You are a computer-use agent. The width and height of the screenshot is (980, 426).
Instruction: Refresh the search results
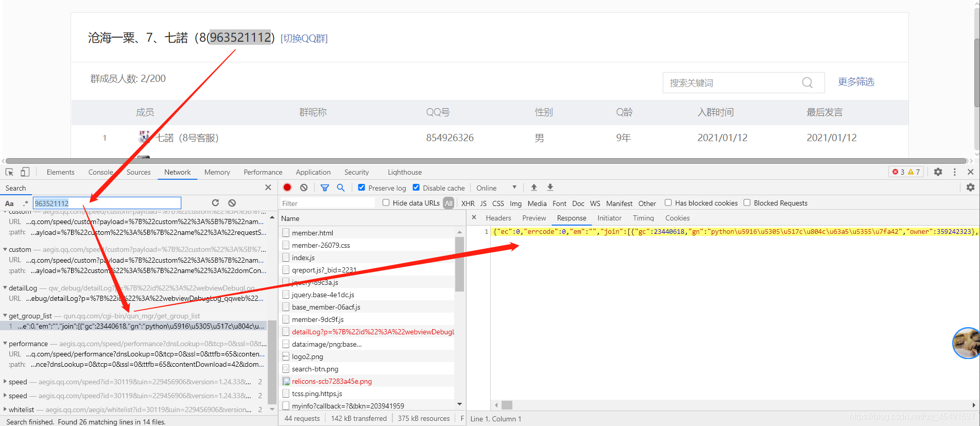click(215, 203)
